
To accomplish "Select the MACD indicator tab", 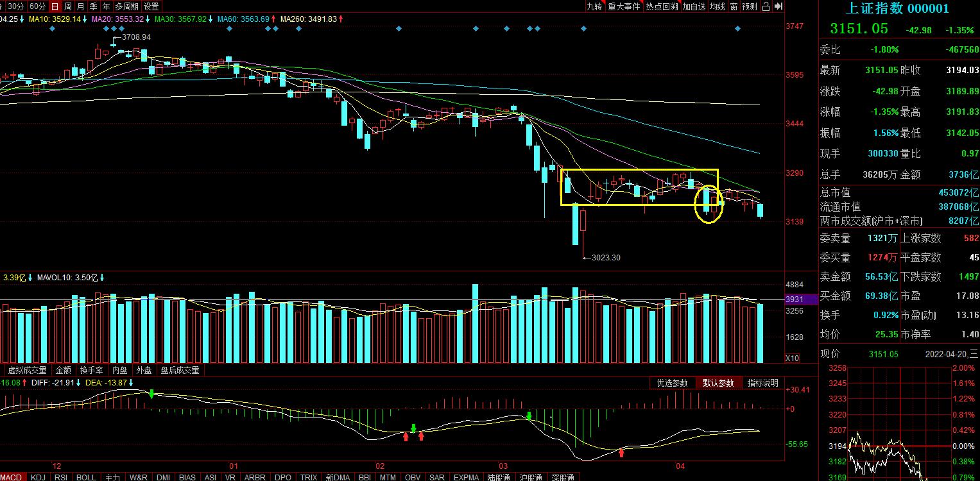I will pos(12,477).
